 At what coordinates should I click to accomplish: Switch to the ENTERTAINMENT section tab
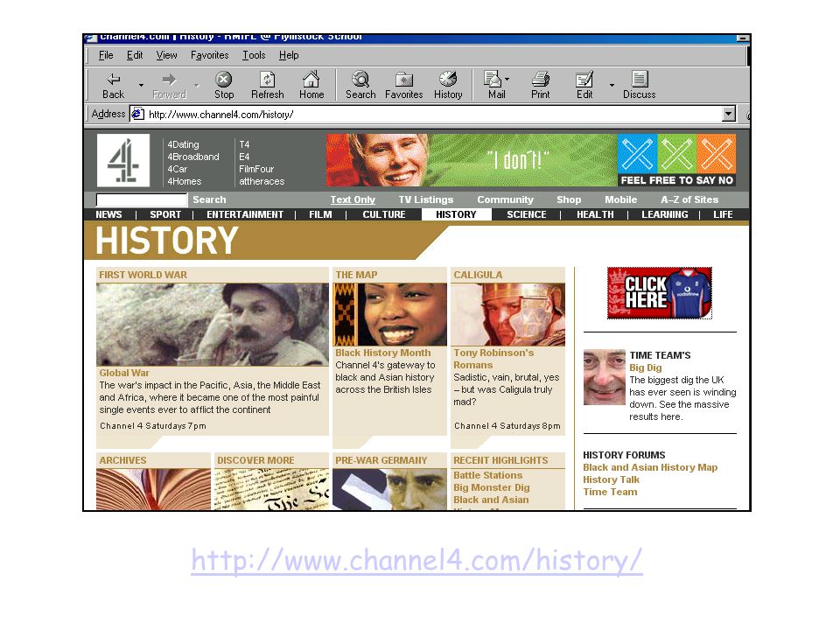pos(245,214)
